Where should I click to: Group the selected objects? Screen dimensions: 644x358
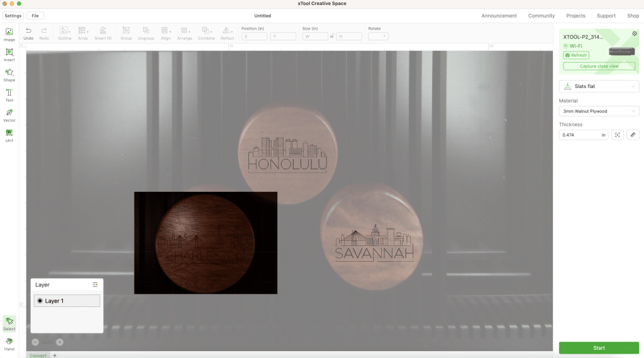[x=126, y=33]
